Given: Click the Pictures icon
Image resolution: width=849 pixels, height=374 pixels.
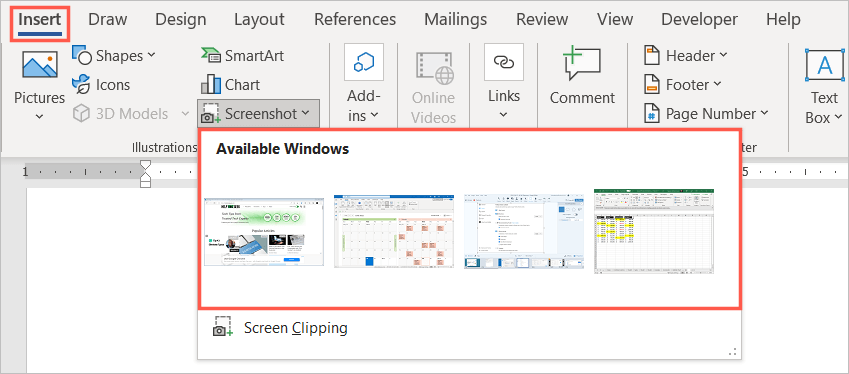Looking at the screenshot, I should (40, 64).
